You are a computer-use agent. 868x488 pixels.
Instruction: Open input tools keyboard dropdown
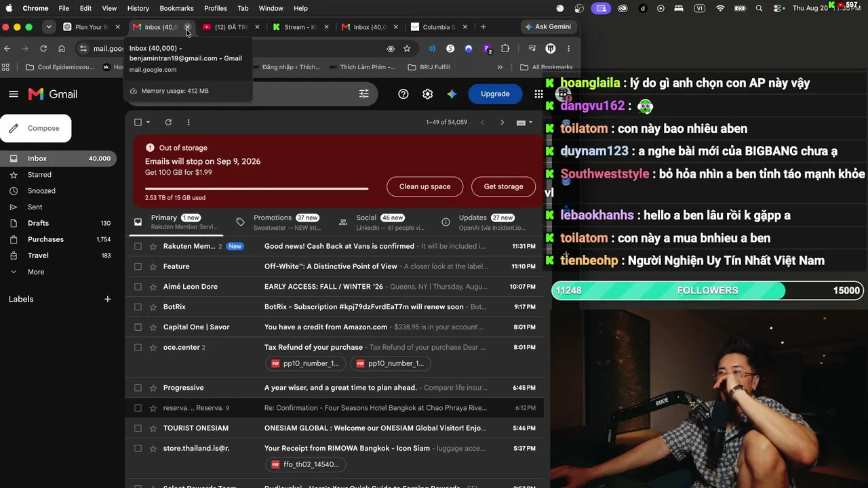pyautogui.click(x=525, y=122)
